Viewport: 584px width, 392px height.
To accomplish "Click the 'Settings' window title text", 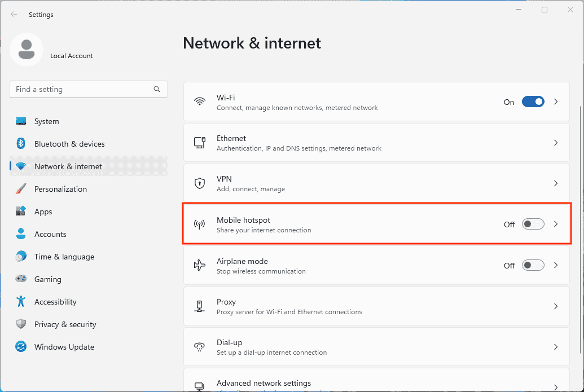I will click(x=41, y=15).
